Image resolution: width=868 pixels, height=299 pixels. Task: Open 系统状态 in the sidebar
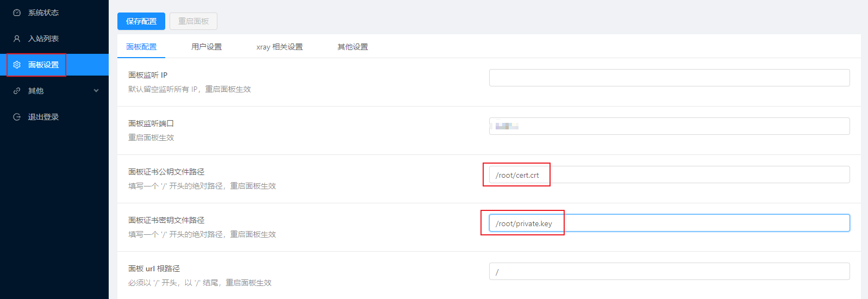54,13
